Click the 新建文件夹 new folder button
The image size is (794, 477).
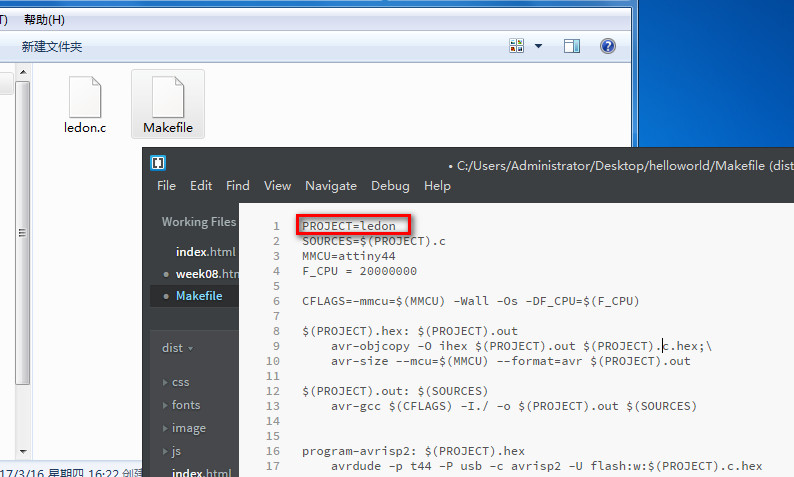[x=52, y=47]
